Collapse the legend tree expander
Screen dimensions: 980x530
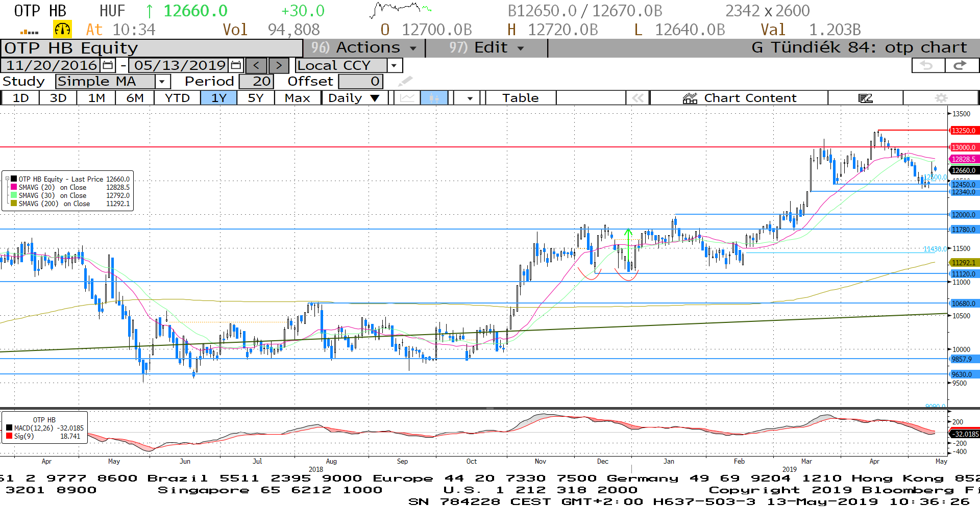point(7,179)
